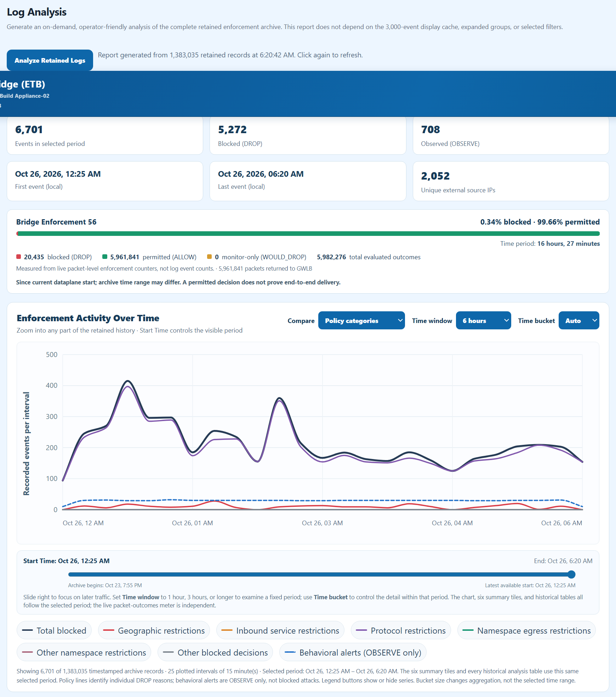Click the 5,982,276 total evaluated outcomes text
The height and width of the screenshot is (697, 616).
pos(369,257)
